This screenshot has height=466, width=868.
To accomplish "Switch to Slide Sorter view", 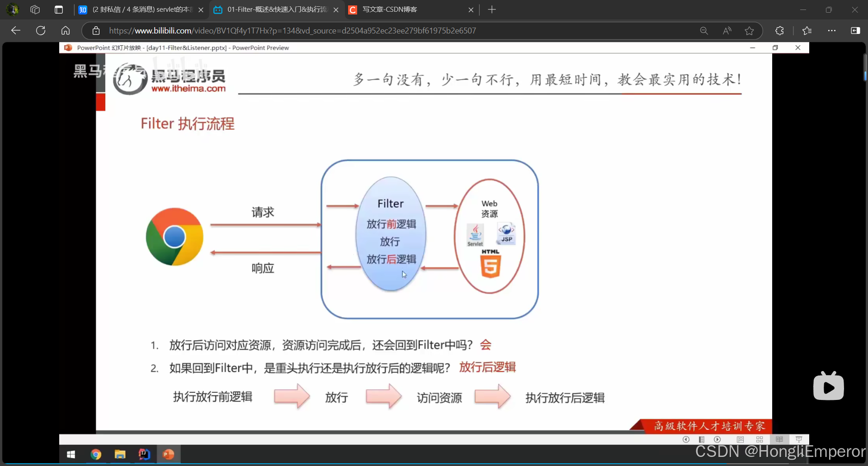I will pos(759,439).
